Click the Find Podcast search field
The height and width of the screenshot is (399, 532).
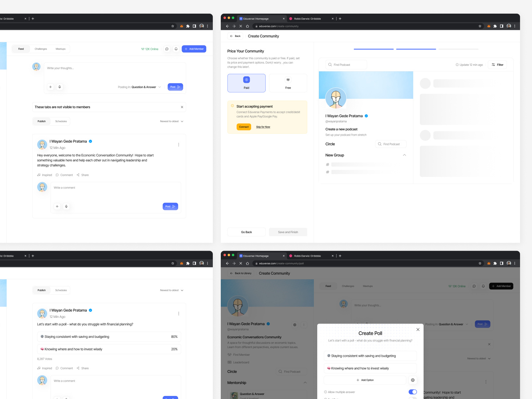pyautogui.click(x=346, y=65)
